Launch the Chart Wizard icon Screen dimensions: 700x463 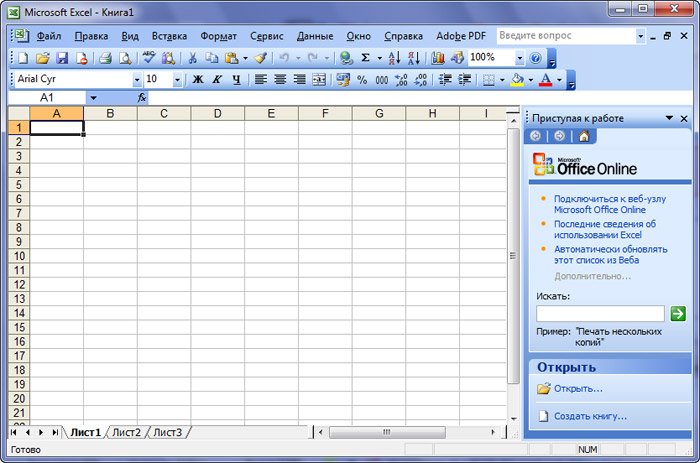[x=438, y=58]
